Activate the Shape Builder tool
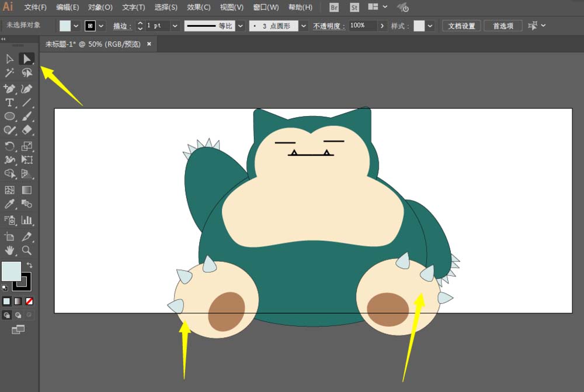Image resolution: width=584 pixels, height=392 pixels. pyautogui.click(x=10, y=174)
